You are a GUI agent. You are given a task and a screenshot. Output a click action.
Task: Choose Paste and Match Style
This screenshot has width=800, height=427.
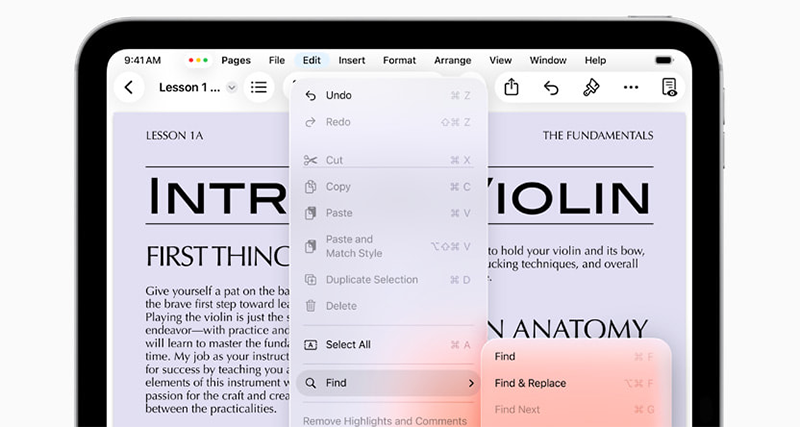(388, 246)
